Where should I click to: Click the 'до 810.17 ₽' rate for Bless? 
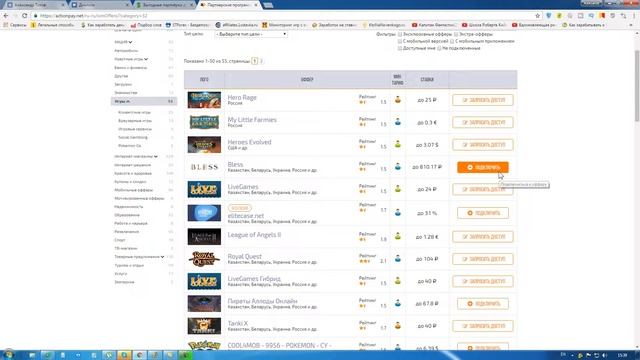tap(427, 167)
